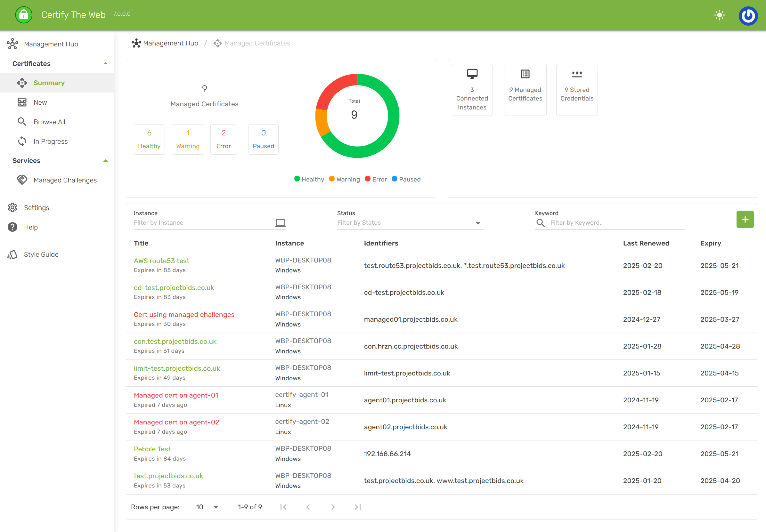Go to the next page of certificates
The width and height of the screenshot is (766, 532).
click(x=332, y=507)
